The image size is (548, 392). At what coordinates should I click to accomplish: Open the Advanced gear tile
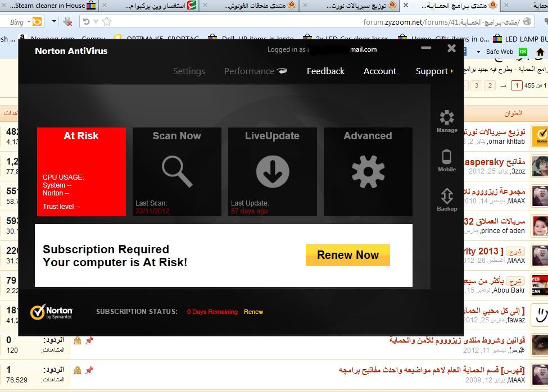(x=368, y=172)
